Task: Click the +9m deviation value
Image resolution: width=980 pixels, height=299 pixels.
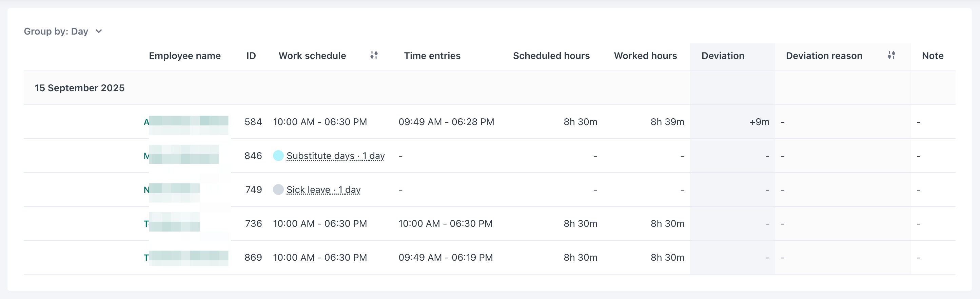Action: [x=759, y=122]
